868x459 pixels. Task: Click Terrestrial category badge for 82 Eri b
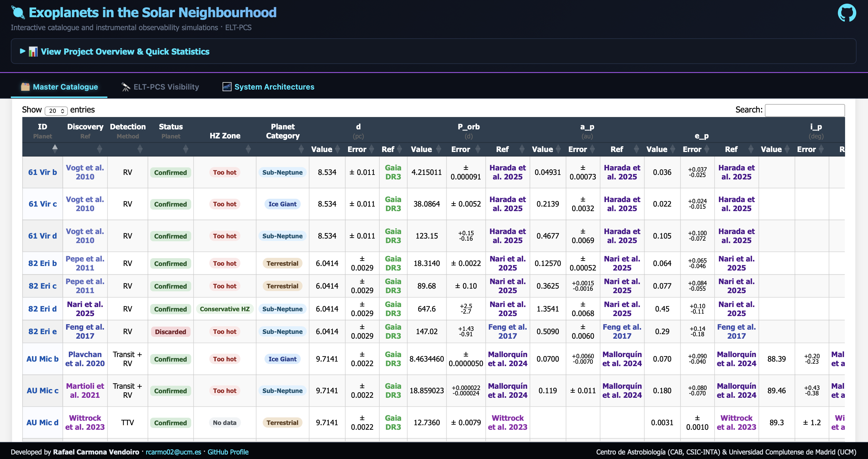282,264
